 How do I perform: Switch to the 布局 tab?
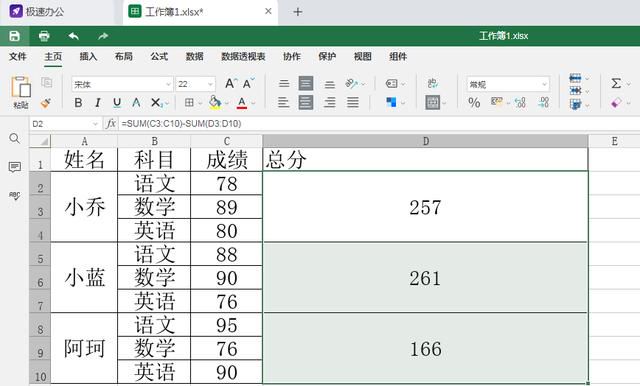pos(123,56)
